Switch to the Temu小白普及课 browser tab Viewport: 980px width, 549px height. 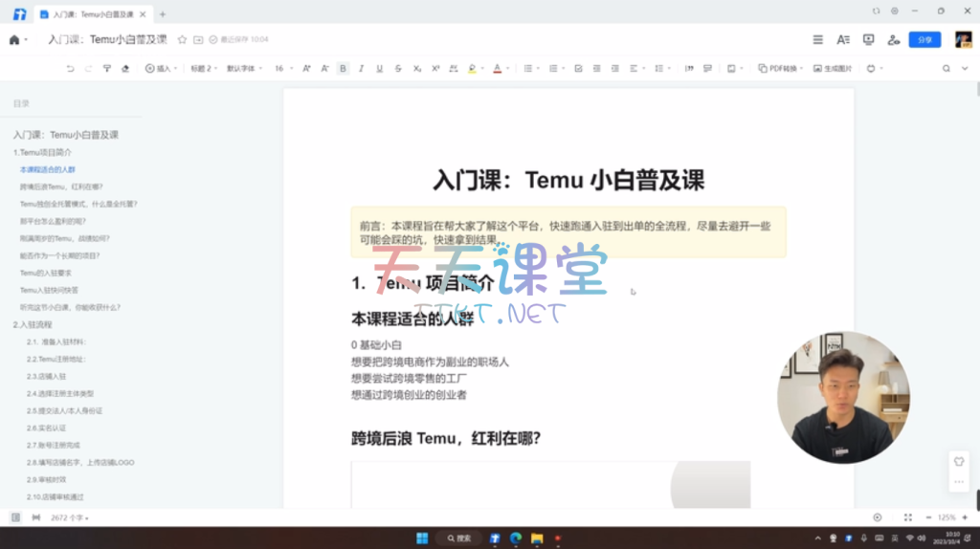point(91,13)
